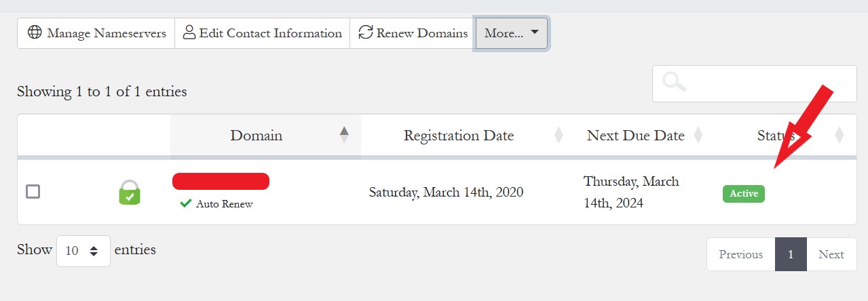This screenshot has width=868, height=301.
Task: Select page 1 in pagination
Action: (791, 254)
